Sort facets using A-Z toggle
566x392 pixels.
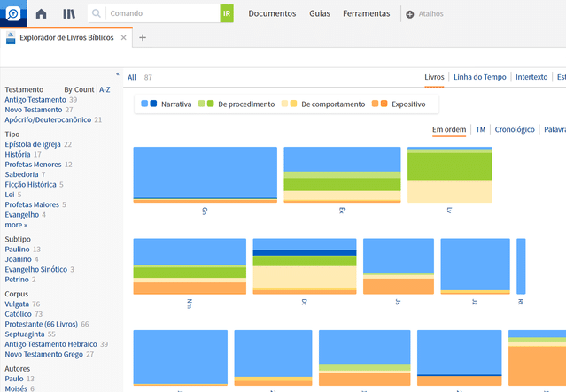[105, 89]
